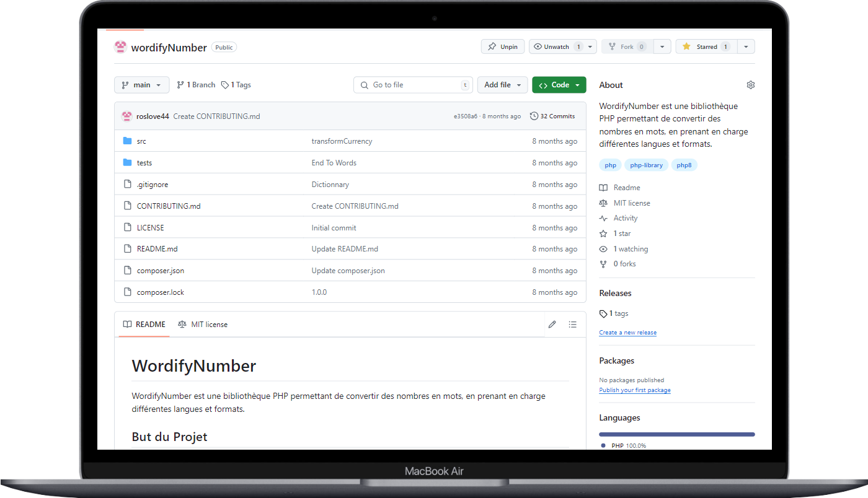The image size is (868, 498).
Task: Click roslove44 username in commit bar
Action: (x=153, y=116)
